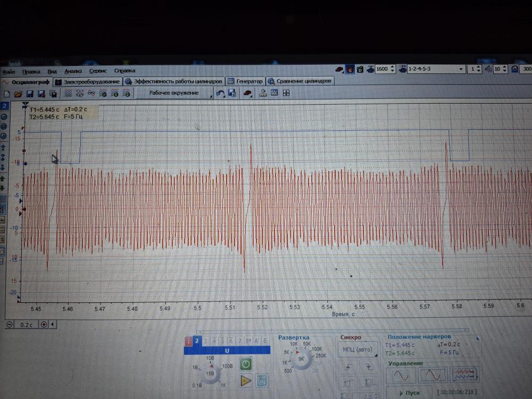The width and height of the screenshot is (532, 399).
Task: Open the МПЦ (авто) sync dropdown
Action: pyautogui.click(x=358, y=350)
